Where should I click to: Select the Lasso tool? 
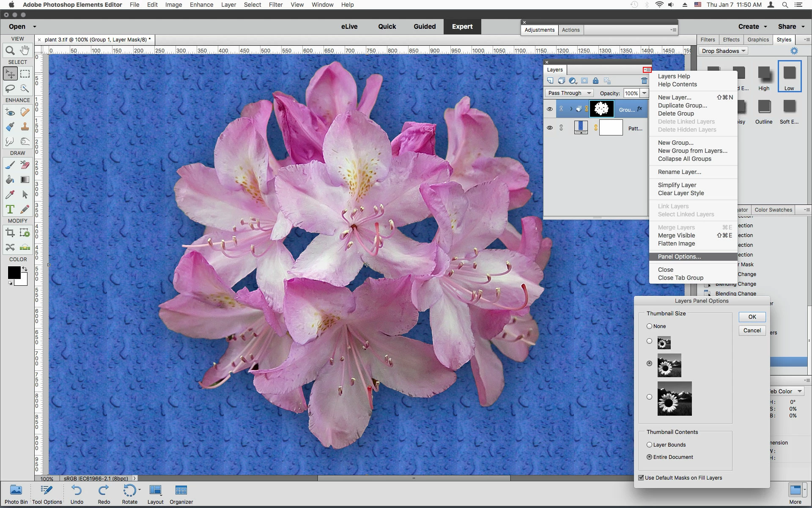(10, 88)
